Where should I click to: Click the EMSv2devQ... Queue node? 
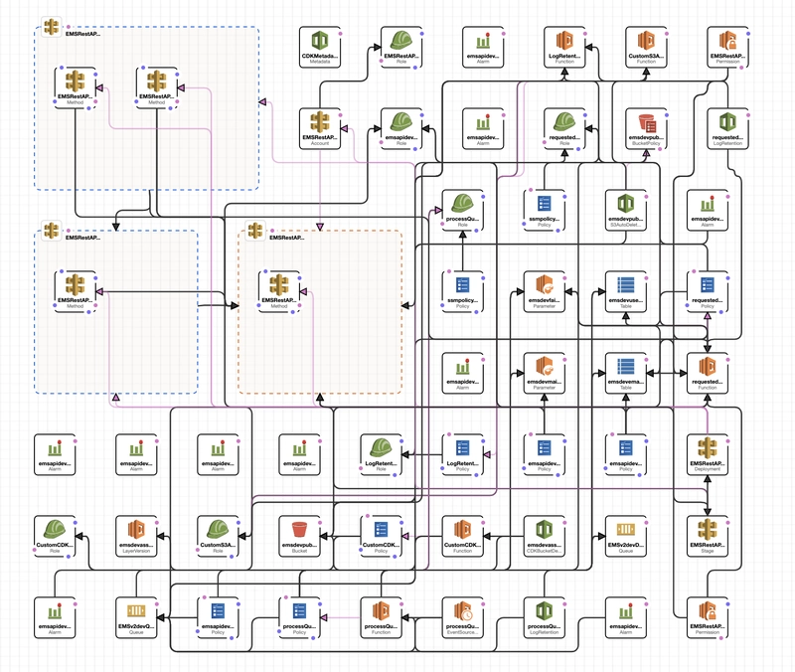point(136,617)
